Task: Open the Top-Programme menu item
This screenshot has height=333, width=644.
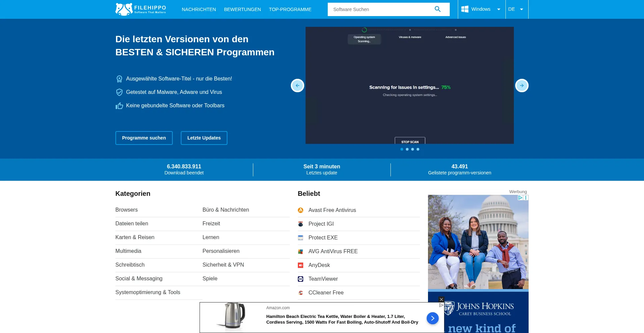Action: [290, 9]
